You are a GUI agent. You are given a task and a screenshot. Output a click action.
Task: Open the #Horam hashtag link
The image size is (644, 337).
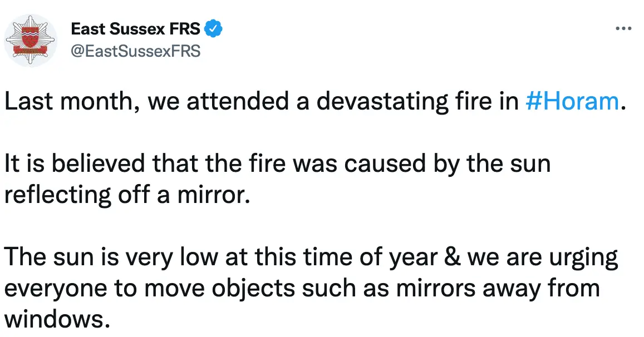572,103
